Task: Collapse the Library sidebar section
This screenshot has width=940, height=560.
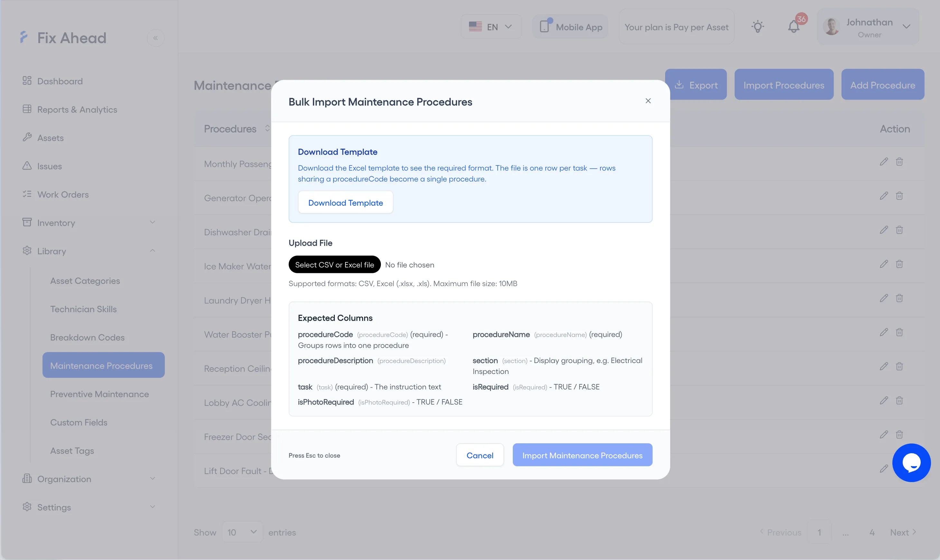Action: 153,251
